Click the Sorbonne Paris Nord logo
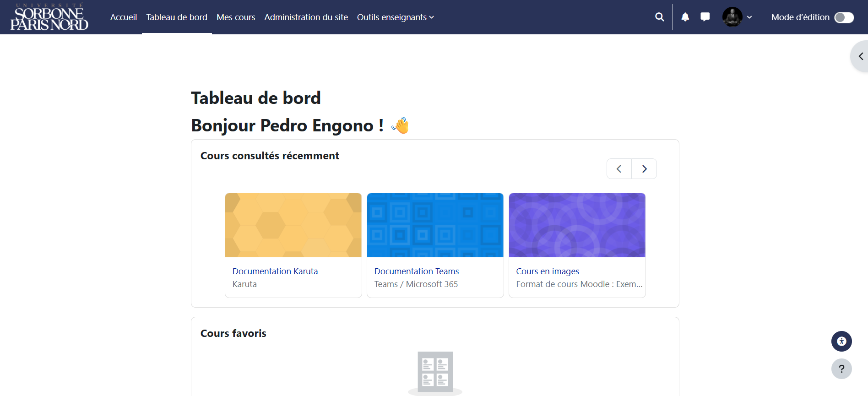The image size is (868, 396). pos(49,17)
